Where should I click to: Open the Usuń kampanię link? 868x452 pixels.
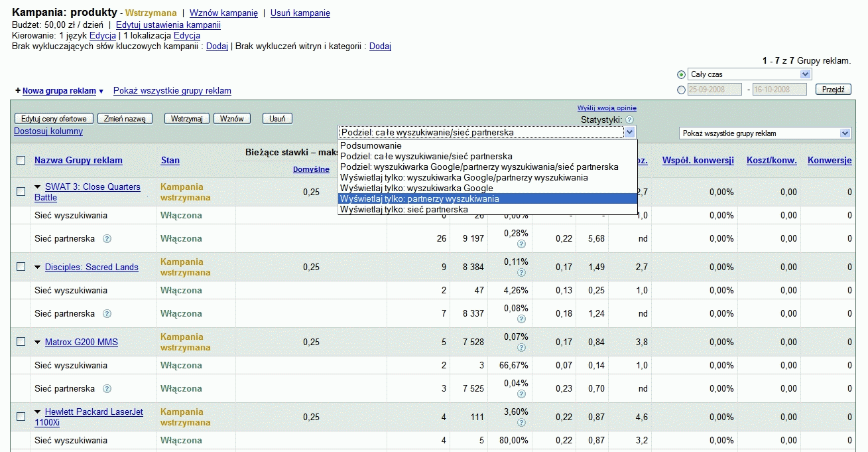tap(300, 13)
